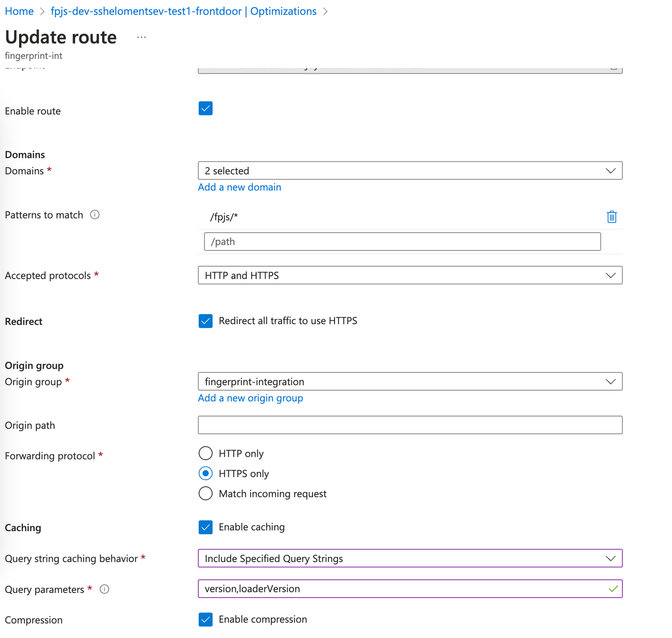Click Add a new domain link

[240, 187]
